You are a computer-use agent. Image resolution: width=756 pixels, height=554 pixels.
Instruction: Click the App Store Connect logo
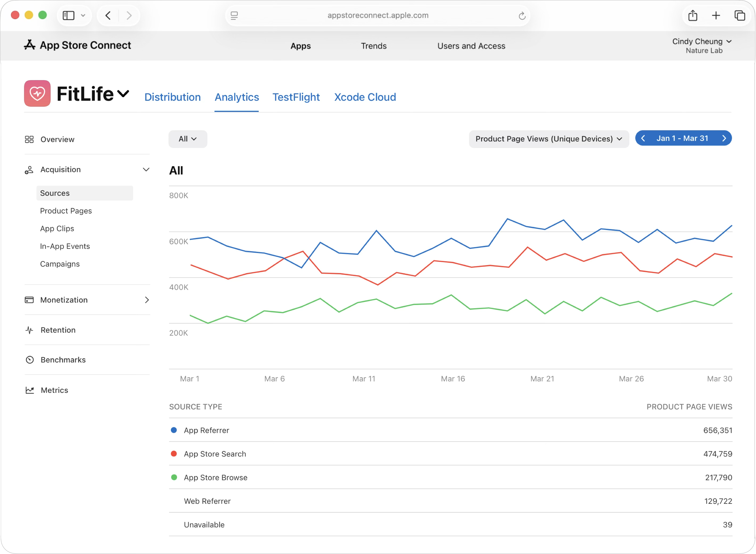[77, 45]
